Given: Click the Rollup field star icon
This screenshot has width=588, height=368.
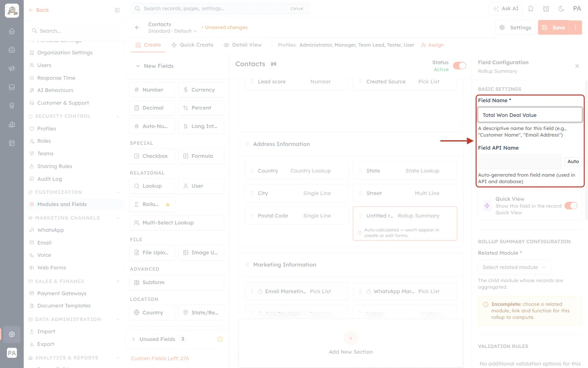Looking at the screenshot, I should click(x=167, y=204).
